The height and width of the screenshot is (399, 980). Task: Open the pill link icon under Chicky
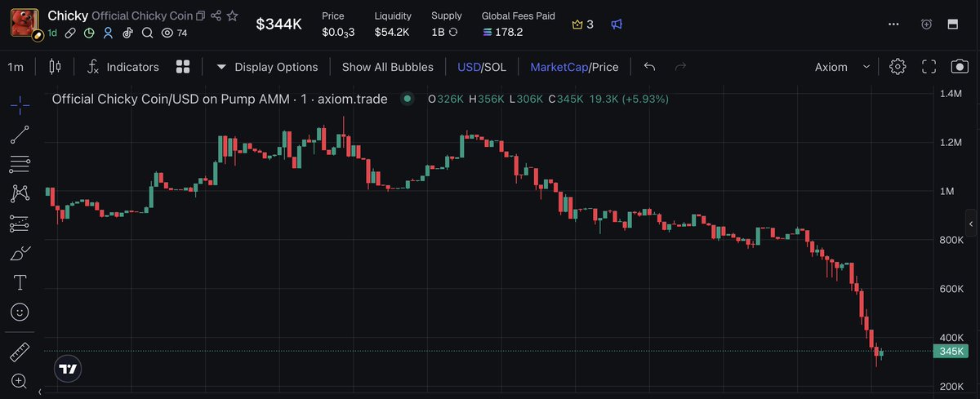click(x=71, y=33)
